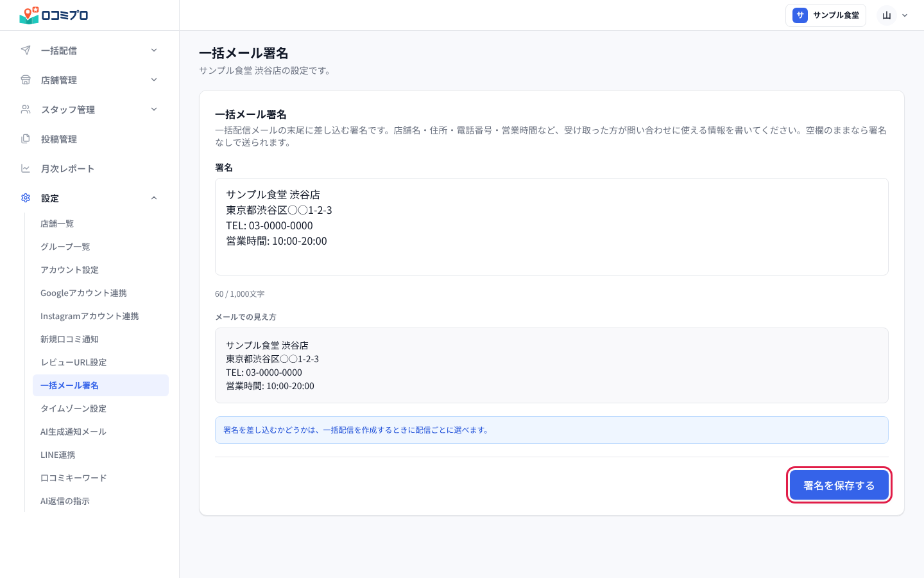Select the active 一括メール署名 item

(x=101, y=385)
